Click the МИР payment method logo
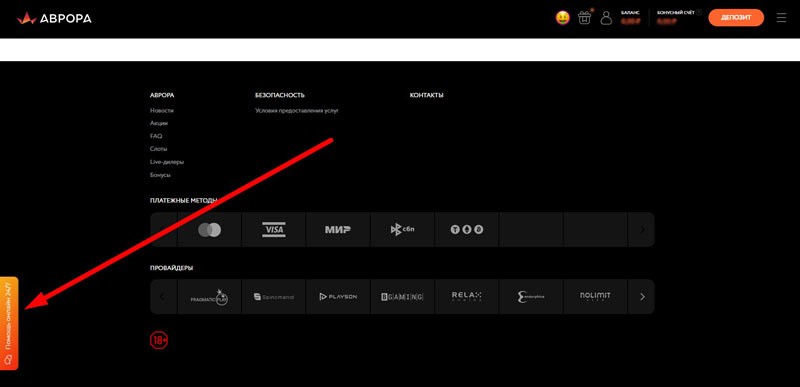800x387 pixels. coord(338,230)
